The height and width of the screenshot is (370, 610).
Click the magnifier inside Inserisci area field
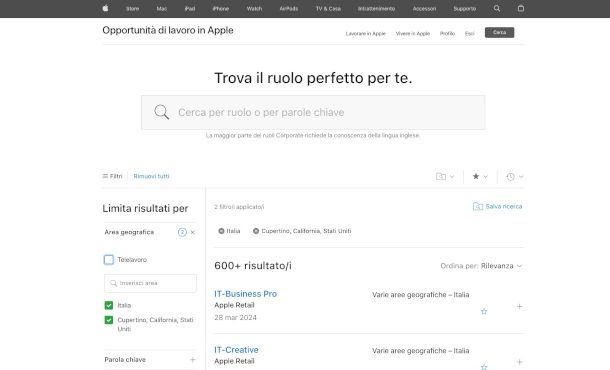113,283
